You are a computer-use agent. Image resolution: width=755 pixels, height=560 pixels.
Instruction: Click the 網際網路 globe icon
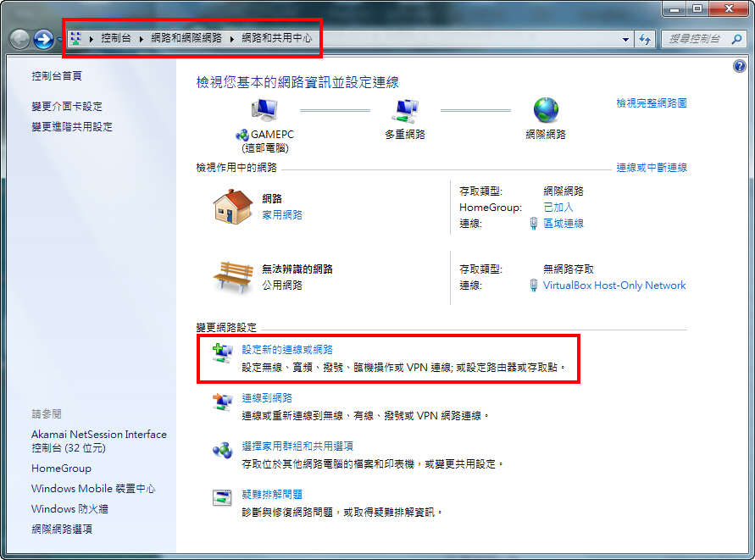546,109
